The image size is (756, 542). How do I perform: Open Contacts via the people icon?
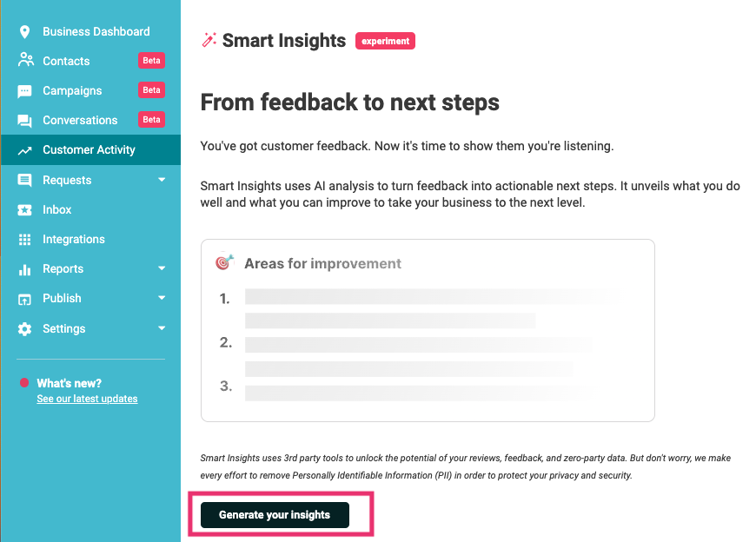(x=24, y=61)
